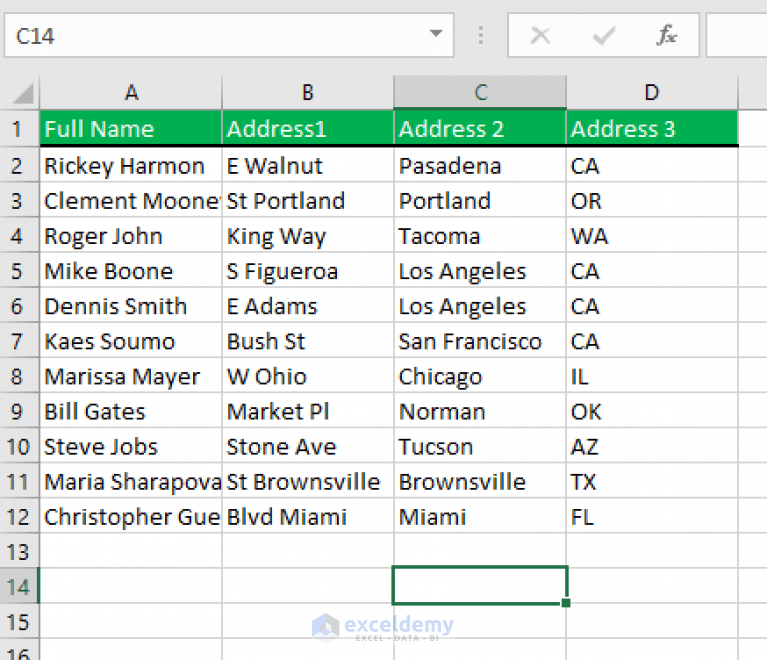
Task: Select the Roger John cell
Action: pyautogui.click(x=131, y=236)
